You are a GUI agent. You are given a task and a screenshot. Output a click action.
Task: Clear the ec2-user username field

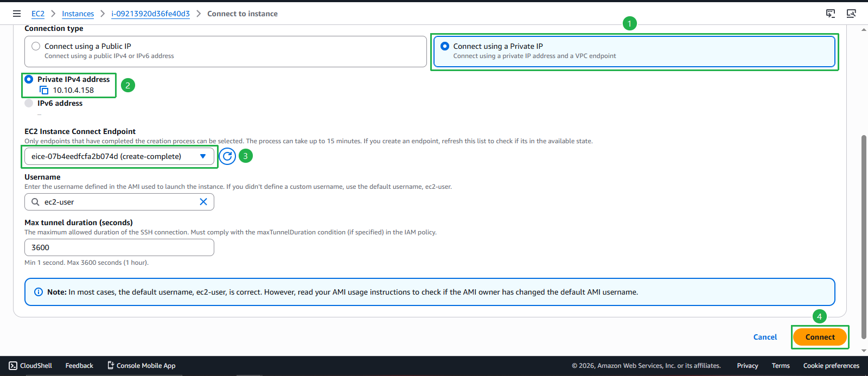coord(203,202)
